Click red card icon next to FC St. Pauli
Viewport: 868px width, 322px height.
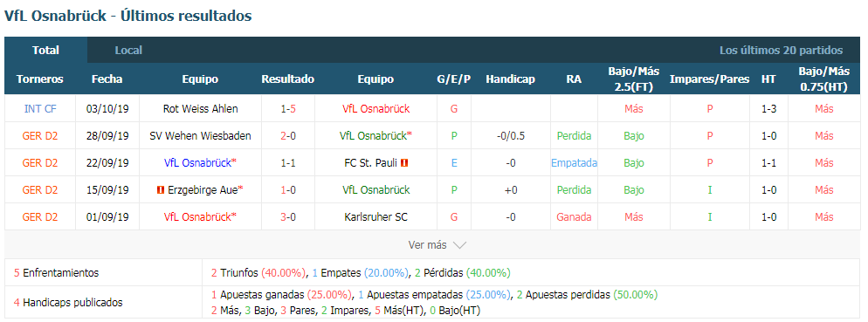coord(404,163)
